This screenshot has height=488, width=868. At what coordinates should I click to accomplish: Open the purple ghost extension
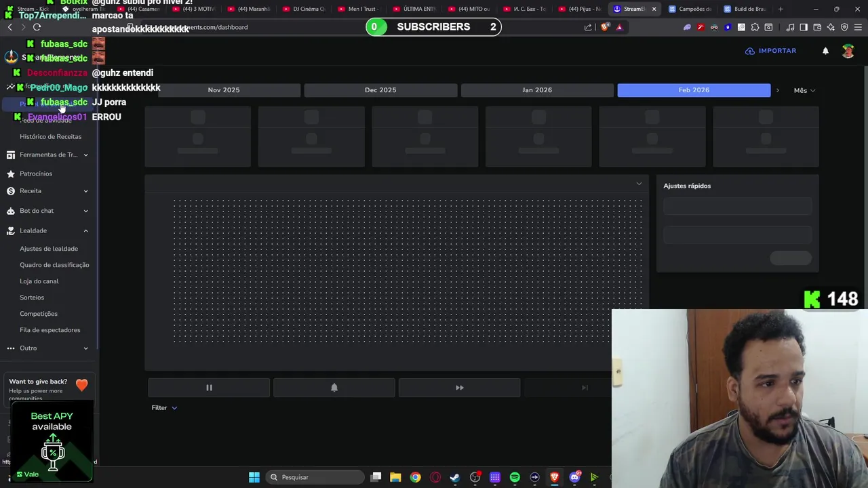point(687,27)
